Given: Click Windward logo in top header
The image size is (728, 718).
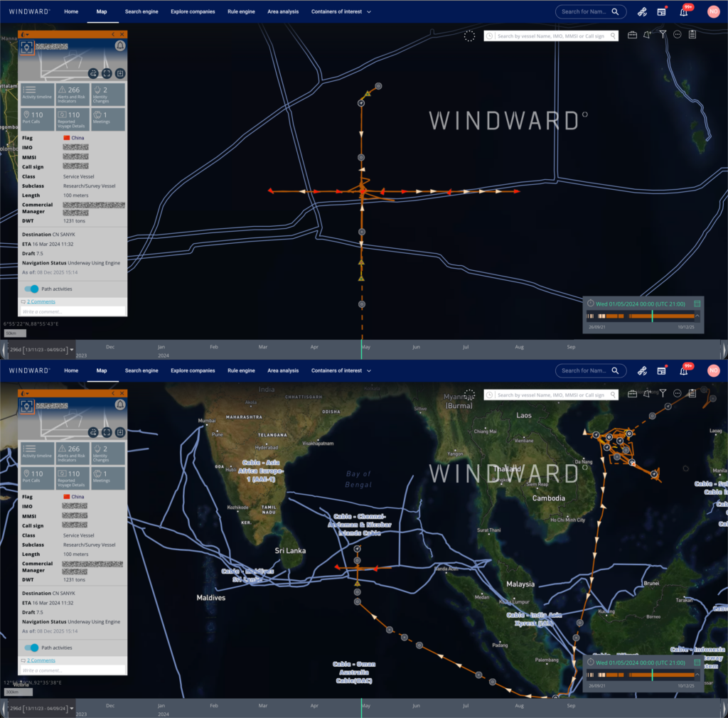Looking at the screenshot, I should click(29, 11).
